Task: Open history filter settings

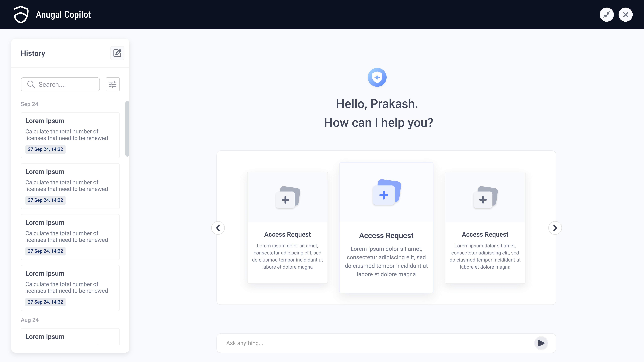Action: click(x=113, y=84)
